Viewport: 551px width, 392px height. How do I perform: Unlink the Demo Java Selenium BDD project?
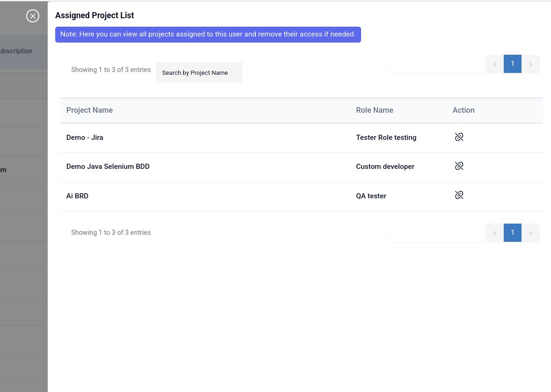tap(459, 166)
